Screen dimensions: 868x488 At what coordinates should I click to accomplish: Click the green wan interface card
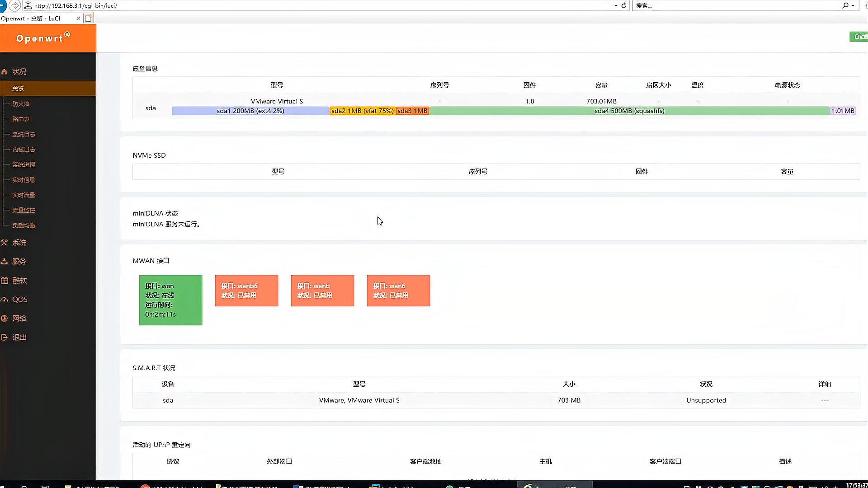(x=170, y=300)
